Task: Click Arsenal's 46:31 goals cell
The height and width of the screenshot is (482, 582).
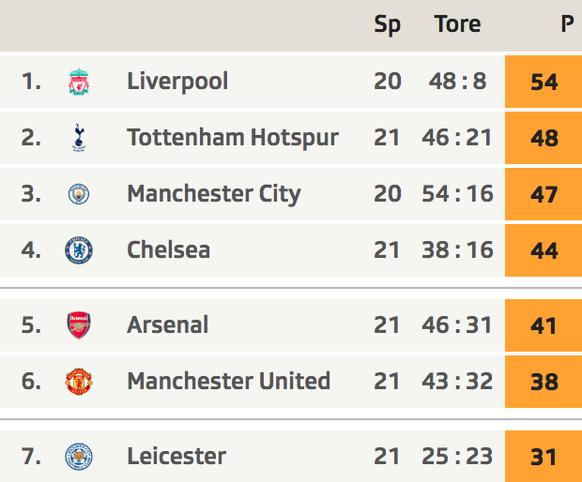Action: (x=457, y=325)
